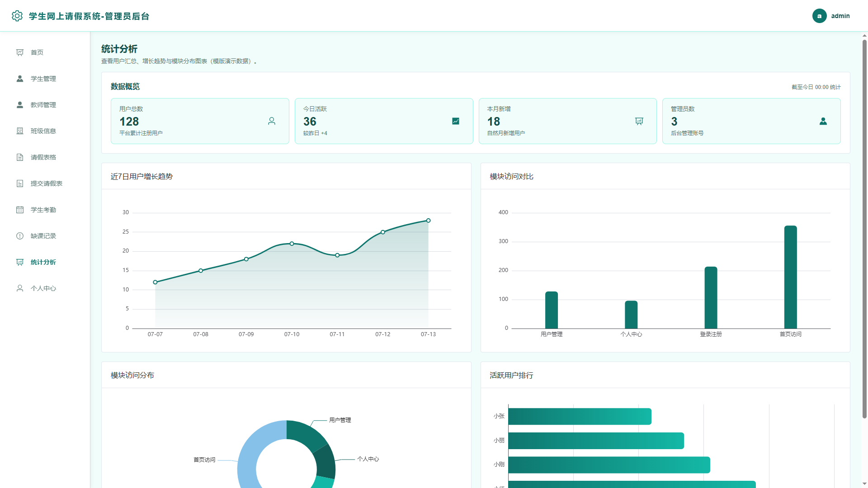Click the 07-13 data point on line chart
The width and height of the screenshot is (868, 488).
[x=428, y=221]
